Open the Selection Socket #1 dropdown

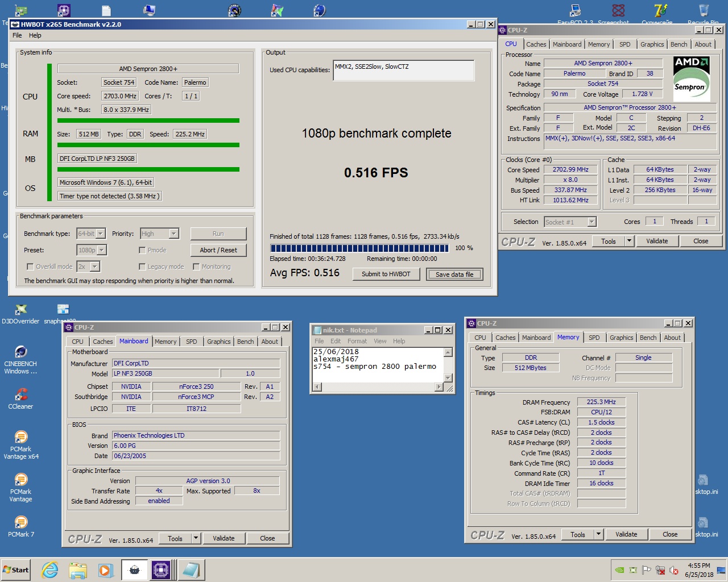point(570,222)
